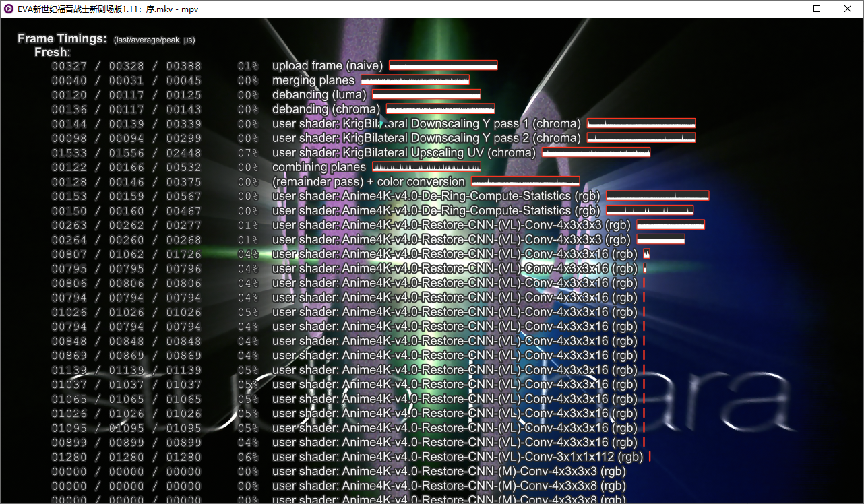864x504 pixels.
Task: Close the mpv player window
Action: 848,9
